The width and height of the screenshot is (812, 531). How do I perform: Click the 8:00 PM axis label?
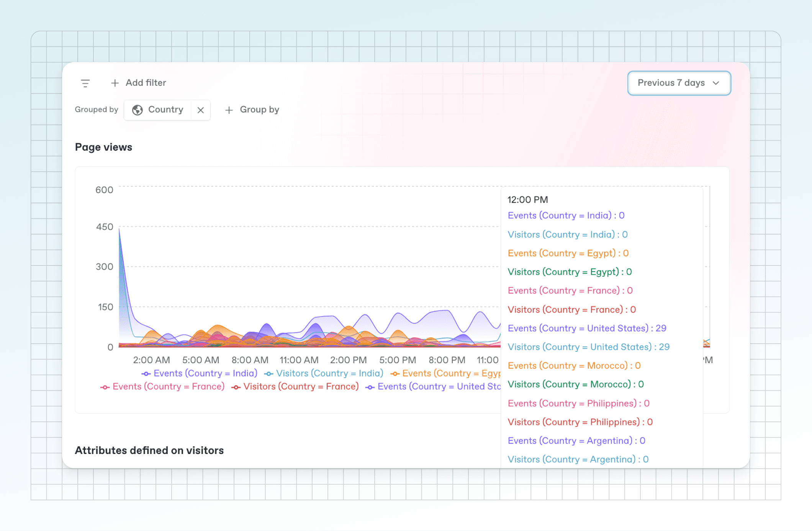447,360
